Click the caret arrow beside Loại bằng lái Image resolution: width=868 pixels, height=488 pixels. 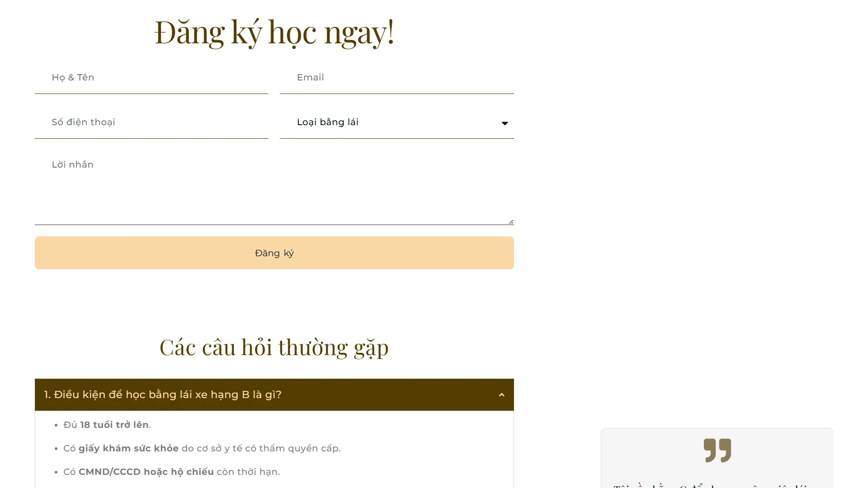[x=505, y=123]
